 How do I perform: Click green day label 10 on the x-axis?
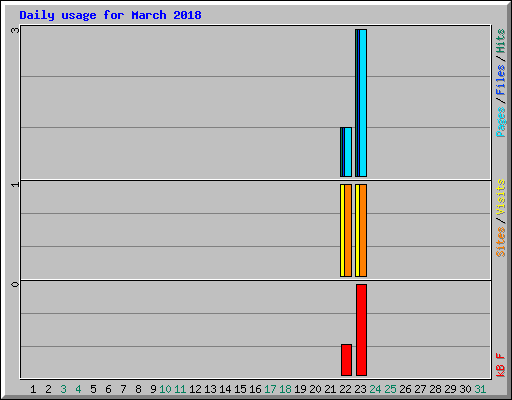coord(165,389)
